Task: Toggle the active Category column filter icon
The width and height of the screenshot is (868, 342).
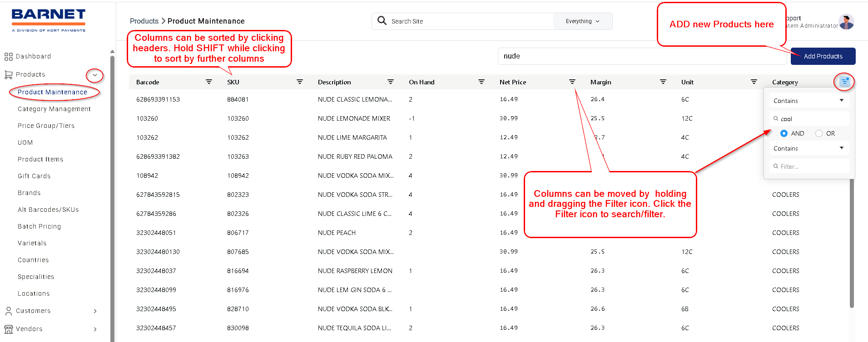Action: (844, 82)
